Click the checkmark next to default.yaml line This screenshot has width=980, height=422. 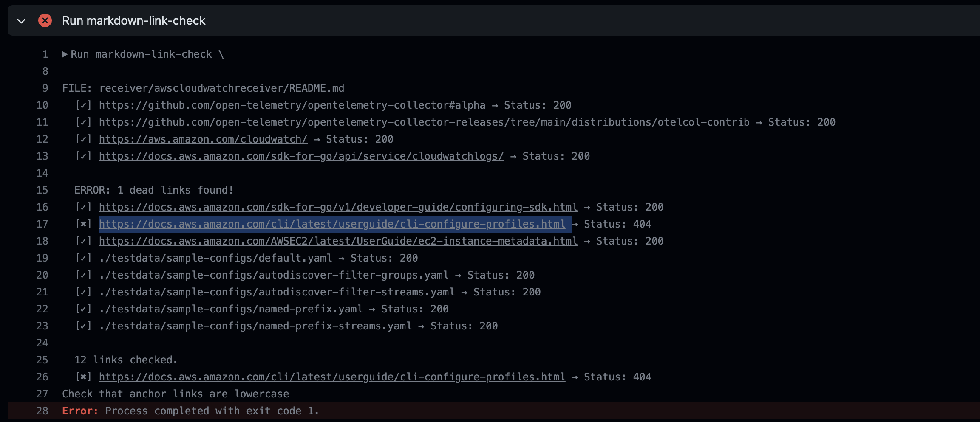pyautogui.click(x=84, y=258)
